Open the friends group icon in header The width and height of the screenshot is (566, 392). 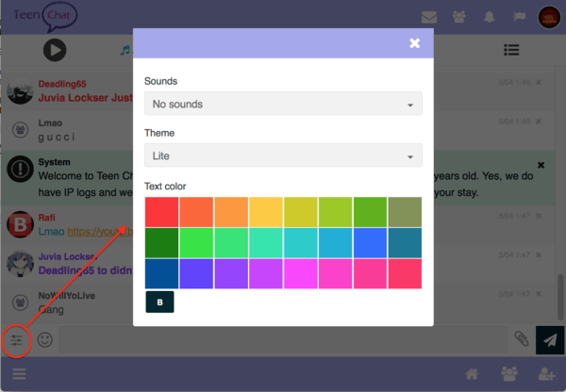(459, 17)
